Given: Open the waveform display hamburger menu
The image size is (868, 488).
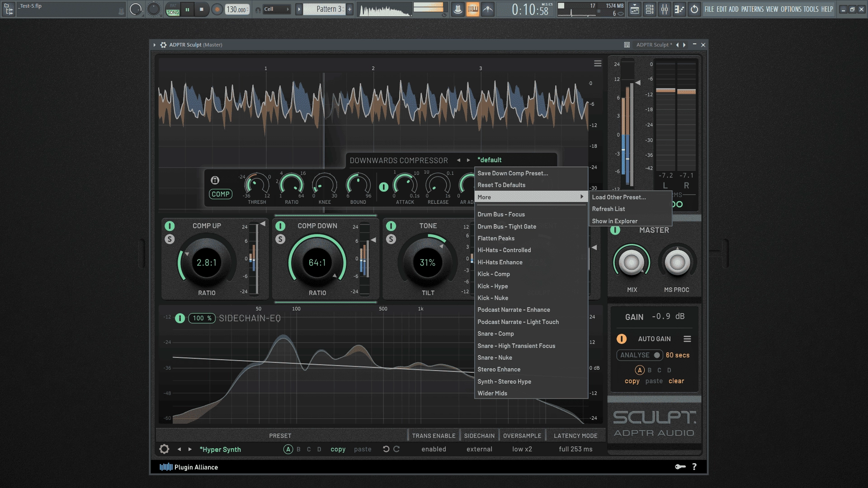Looking at the screenshot, I should tap(598, 64).
